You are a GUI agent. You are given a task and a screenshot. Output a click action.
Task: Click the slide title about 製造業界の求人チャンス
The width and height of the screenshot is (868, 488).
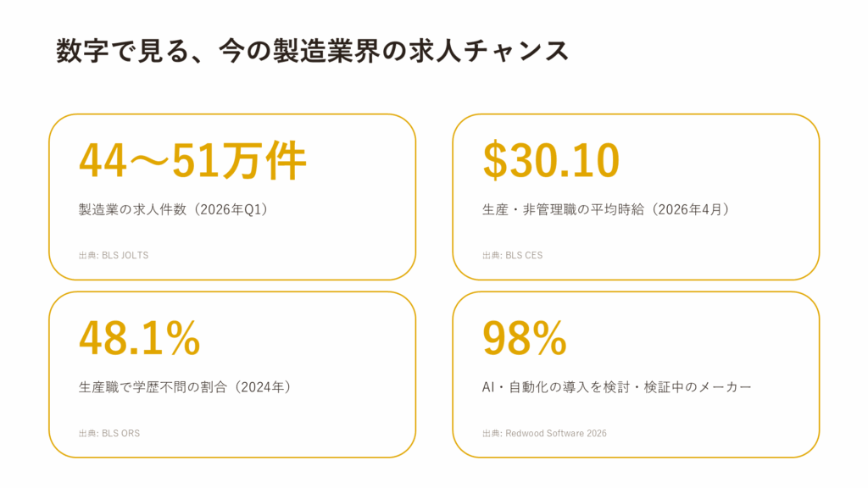[312, 51]
